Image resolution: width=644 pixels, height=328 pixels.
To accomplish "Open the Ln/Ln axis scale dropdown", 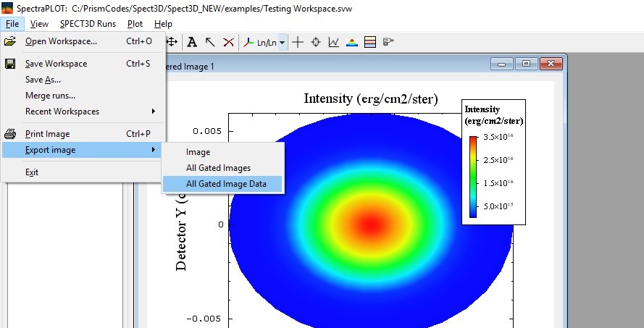I will click(282, 43).
